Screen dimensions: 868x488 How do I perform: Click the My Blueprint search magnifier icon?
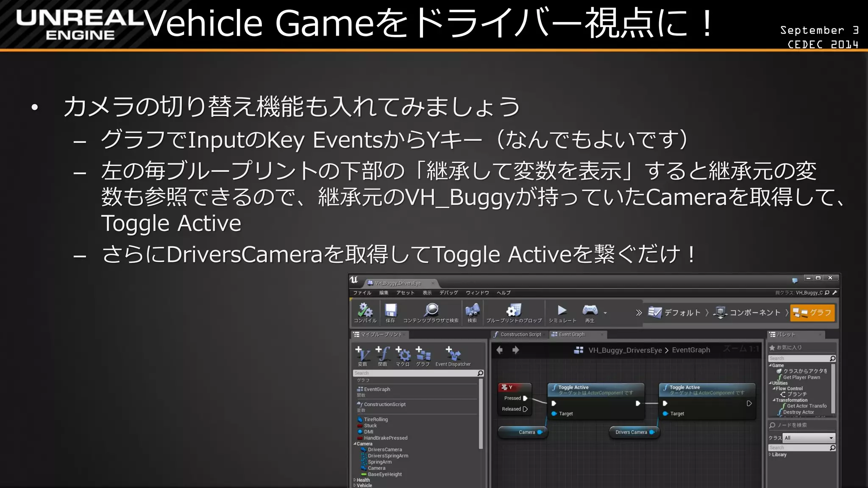480,373
